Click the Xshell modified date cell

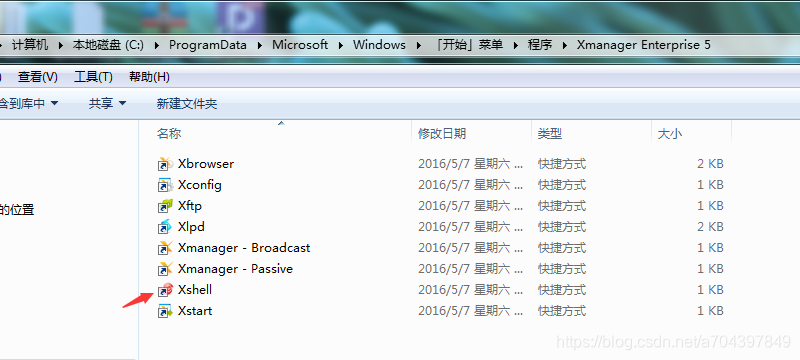coord(470,290)
